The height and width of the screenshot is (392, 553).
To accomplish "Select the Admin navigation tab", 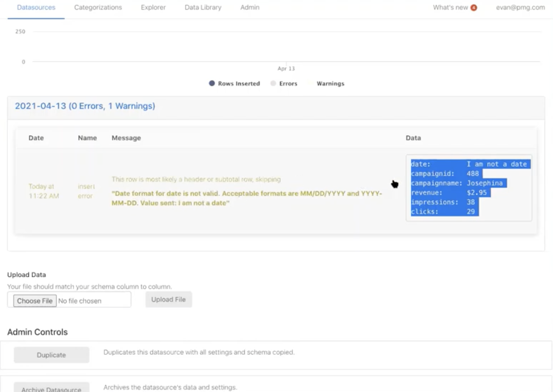I will point(250,7).
